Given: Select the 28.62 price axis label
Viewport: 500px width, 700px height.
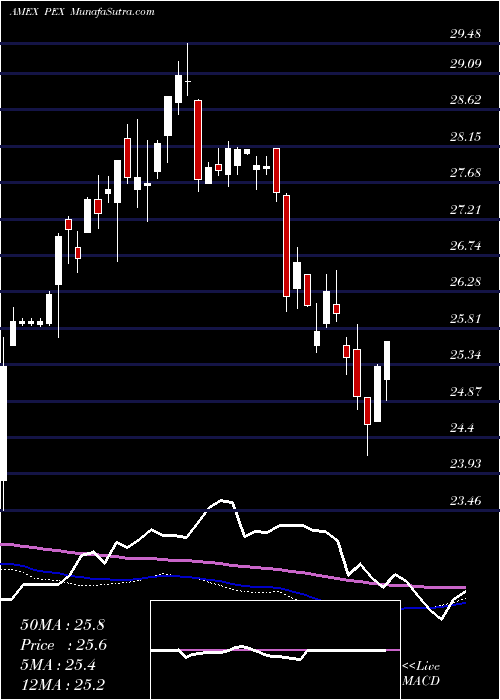Looking at the screenshot, I should pyautogui.click(x=466, y=100).
